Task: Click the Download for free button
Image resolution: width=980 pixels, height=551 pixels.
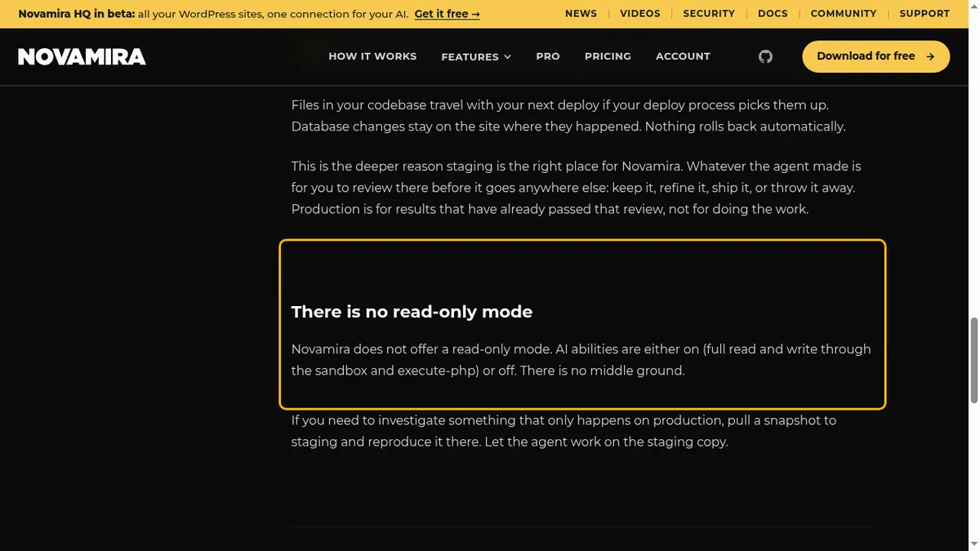Action: coord(875,56)
